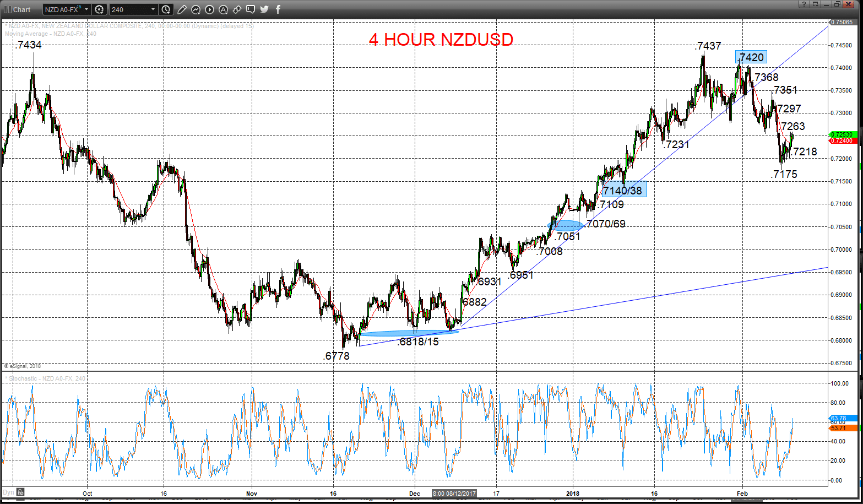Select the .7231 annotation
Image resolution: width=863 pixels, height=504 pixels.
(677, 144)
